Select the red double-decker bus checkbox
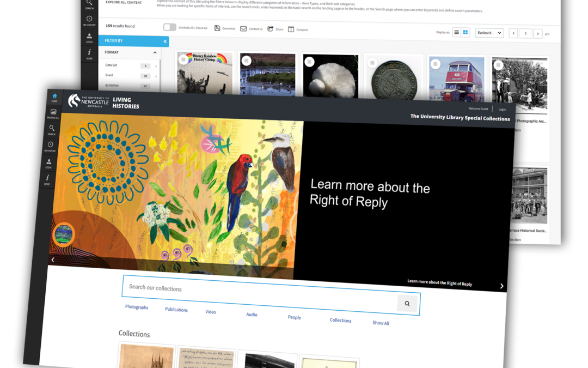This screenshot has width=588, height=368. (436, 64)
